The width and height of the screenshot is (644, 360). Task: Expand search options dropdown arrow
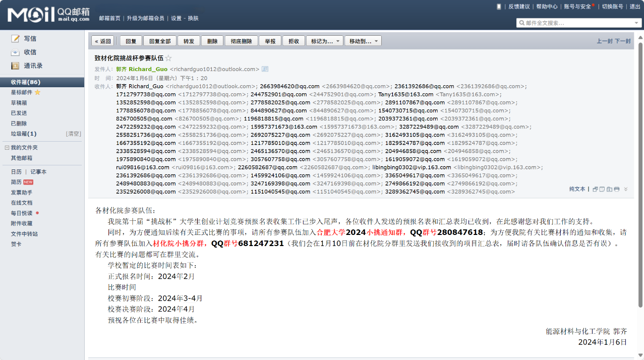coord(636,23)
